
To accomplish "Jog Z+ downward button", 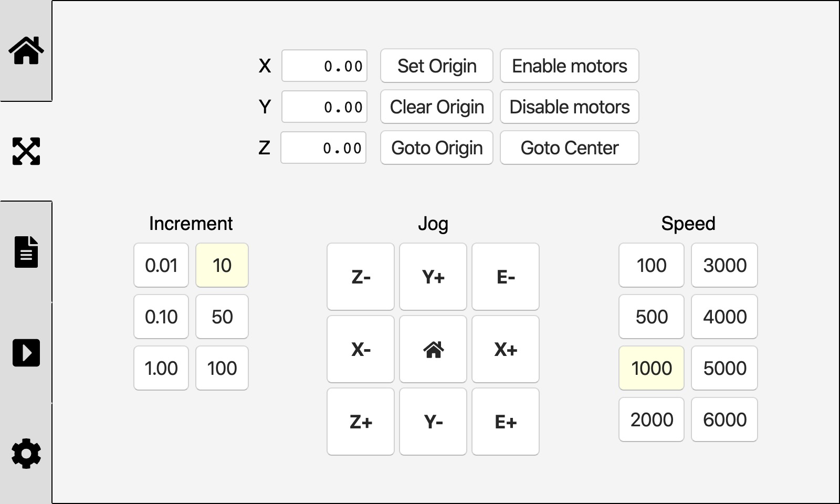I will [x=361, y=422].
